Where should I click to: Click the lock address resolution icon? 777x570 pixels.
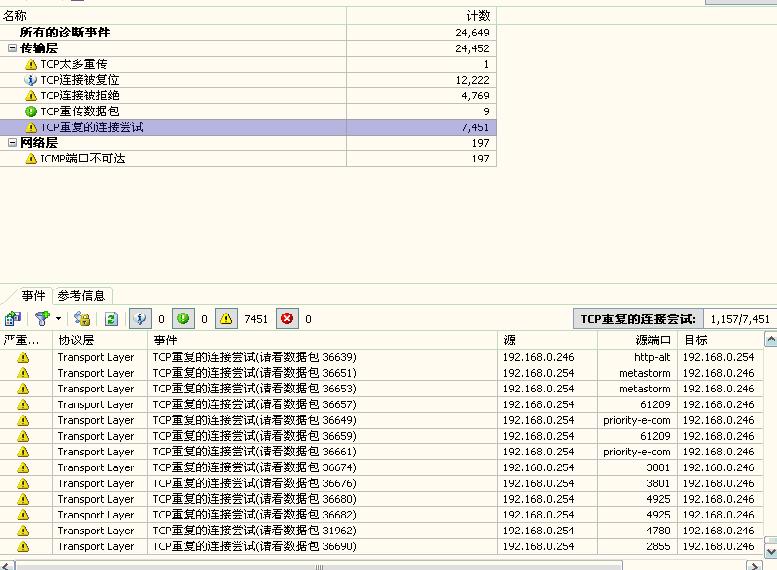coord(82,318)
